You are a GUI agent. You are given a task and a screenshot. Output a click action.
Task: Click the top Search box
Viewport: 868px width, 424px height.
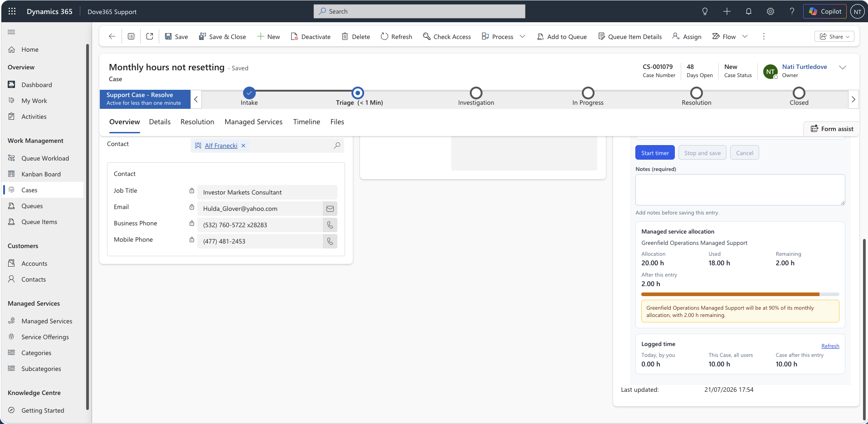pos(419,11)
